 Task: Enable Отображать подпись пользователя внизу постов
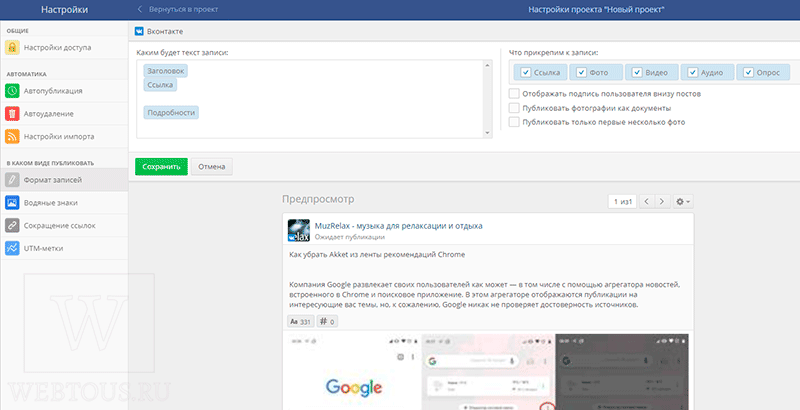click(x=514, y=94)
